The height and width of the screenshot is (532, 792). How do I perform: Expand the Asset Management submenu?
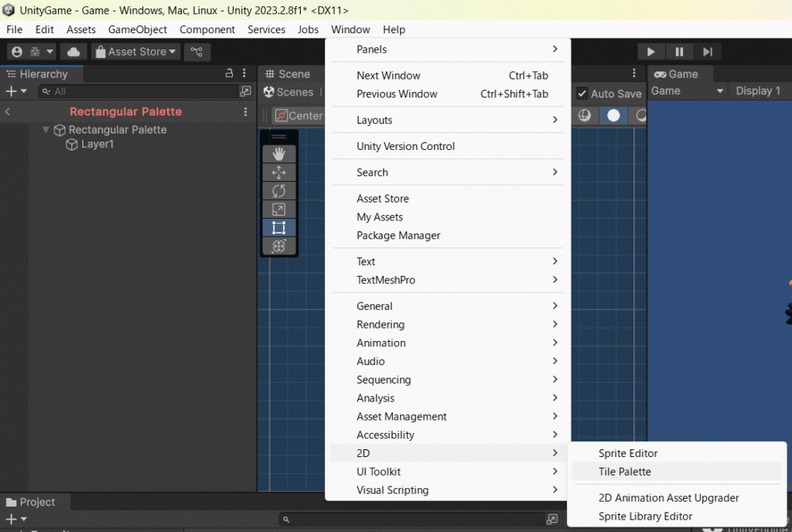pyautogui.click(x=448, y=417)
